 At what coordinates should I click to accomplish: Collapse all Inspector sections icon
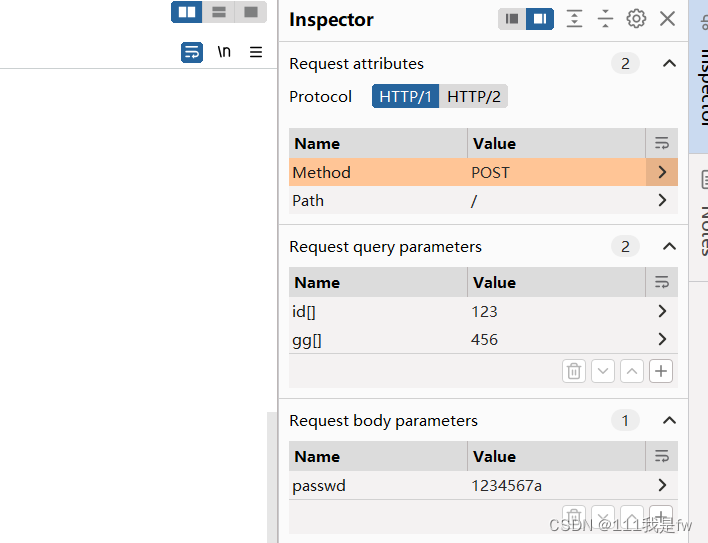click(605, 19)
